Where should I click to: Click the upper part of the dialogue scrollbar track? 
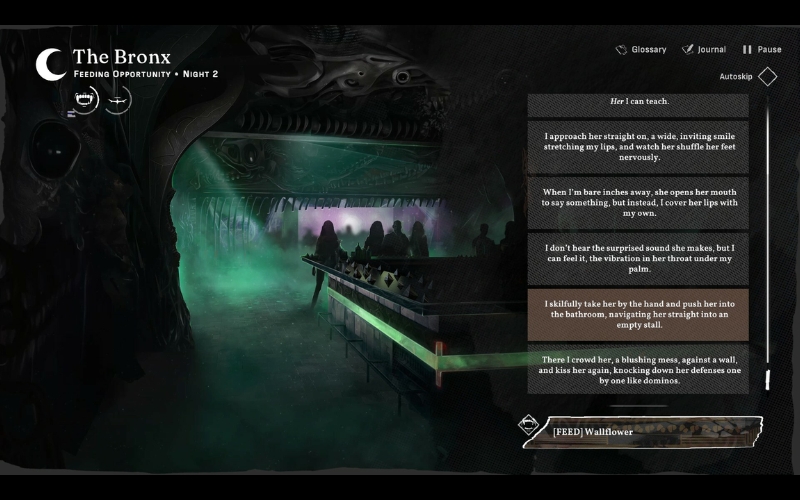pyautogui.click(x=767, y=150)
